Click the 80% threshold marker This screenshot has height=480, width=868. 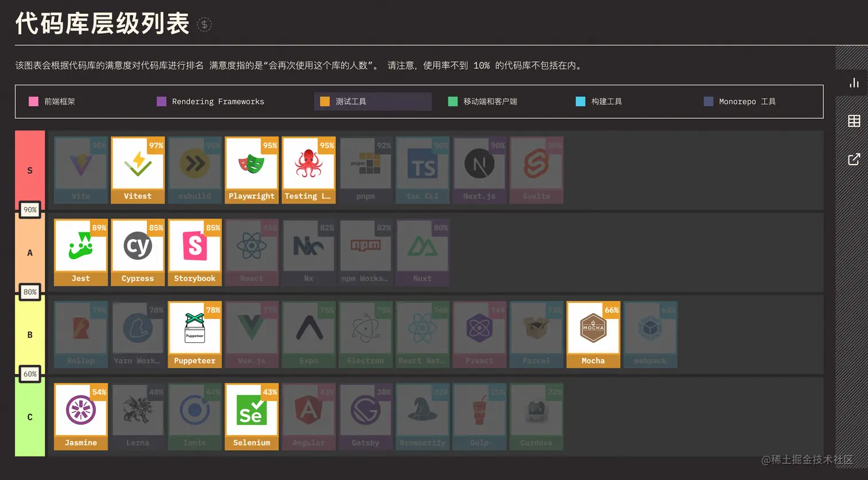(30, 292)
